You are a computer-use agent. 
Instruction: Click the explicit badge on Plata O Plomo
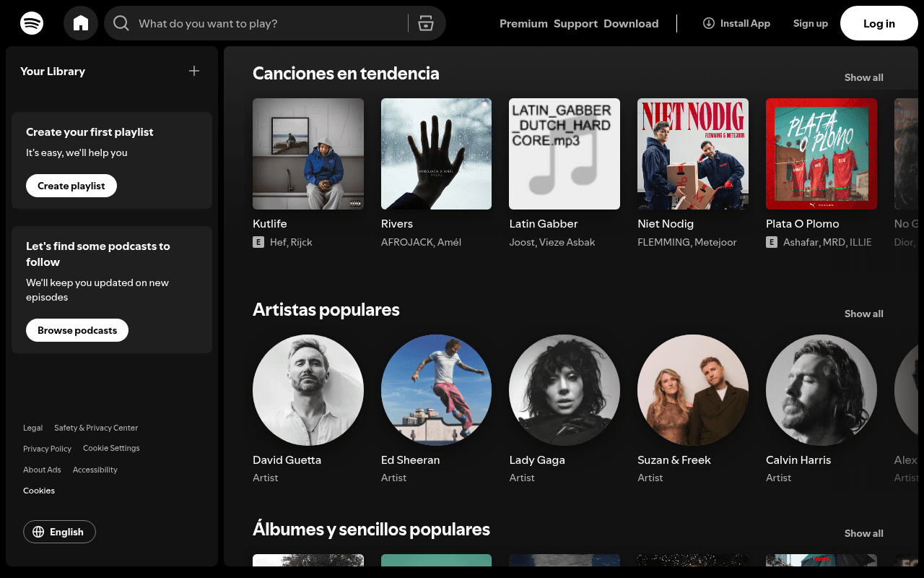771,243
